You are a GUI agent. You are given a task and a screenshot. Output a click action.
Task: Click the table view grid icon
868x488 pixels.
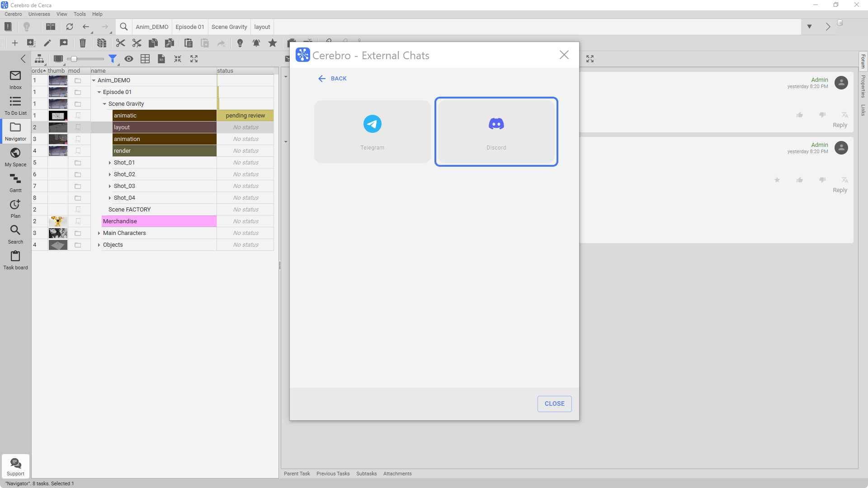click(145, 59)
